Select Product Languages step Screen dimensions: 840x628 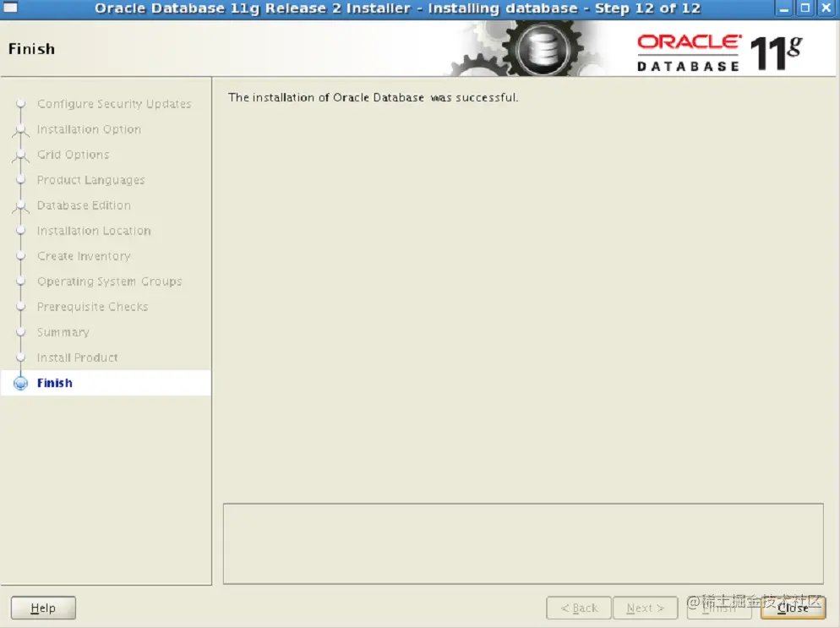pyautogui.click(x=91, y=179)
